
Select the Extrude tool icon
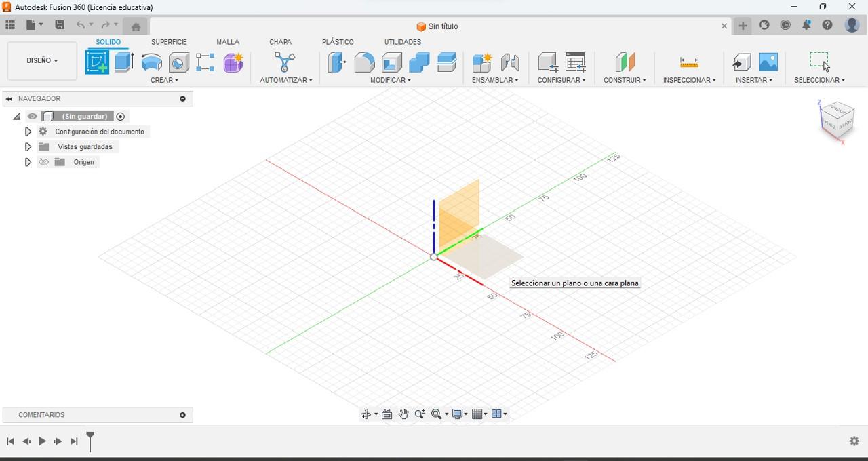pos(124,62)
